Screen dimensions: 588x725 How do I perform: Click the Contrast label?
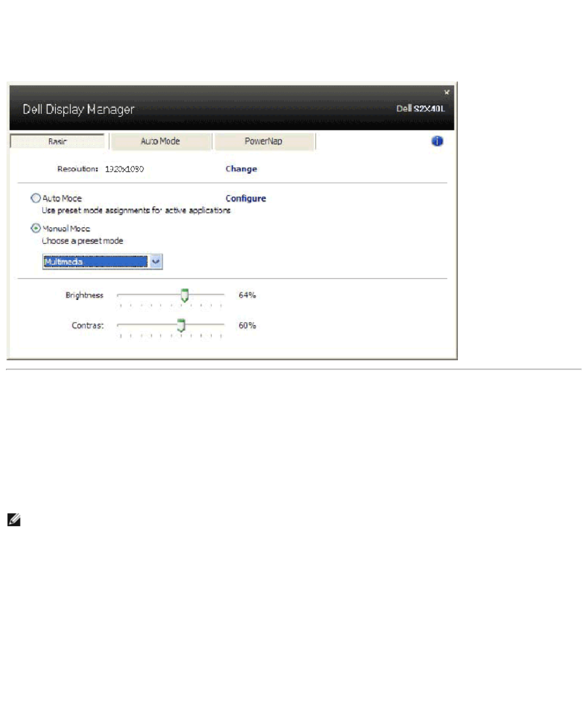click(87, 325)
